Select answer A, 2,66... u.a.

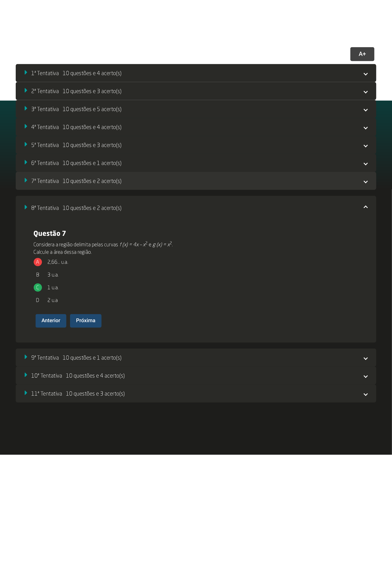click(x=38, y=262)
